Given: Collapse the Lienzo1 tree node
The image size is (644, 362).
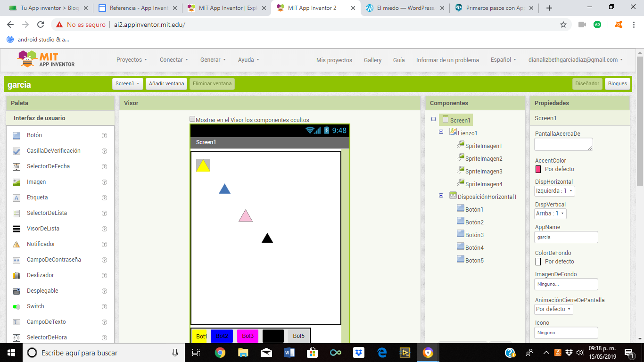Looking at the screenshot, I should tap(441, 132).
